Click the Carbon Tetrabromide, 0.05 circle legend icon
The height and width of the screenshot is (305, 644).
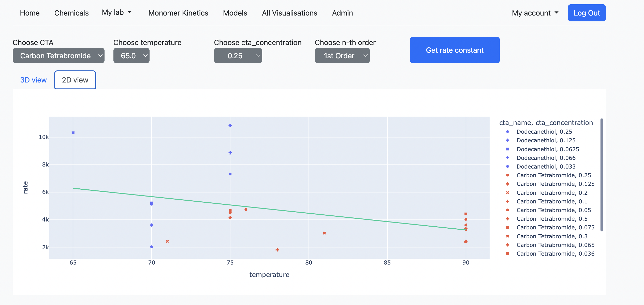point(507,210)
